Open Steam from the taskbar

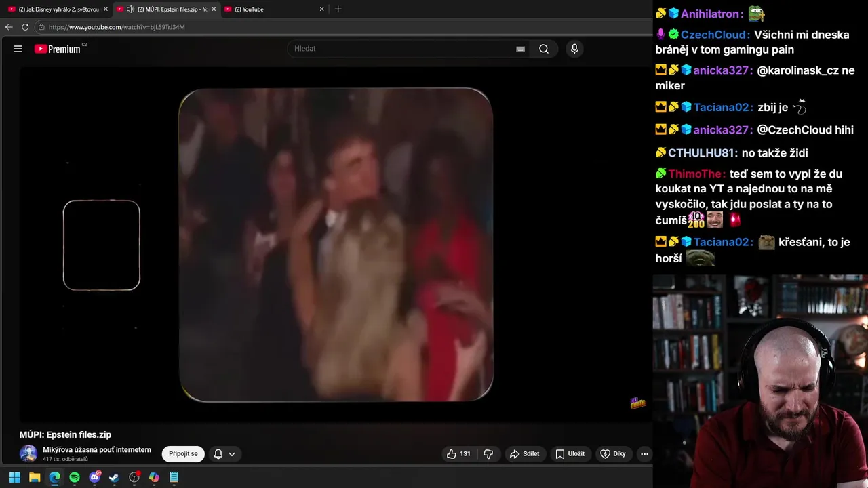point(114,477)
